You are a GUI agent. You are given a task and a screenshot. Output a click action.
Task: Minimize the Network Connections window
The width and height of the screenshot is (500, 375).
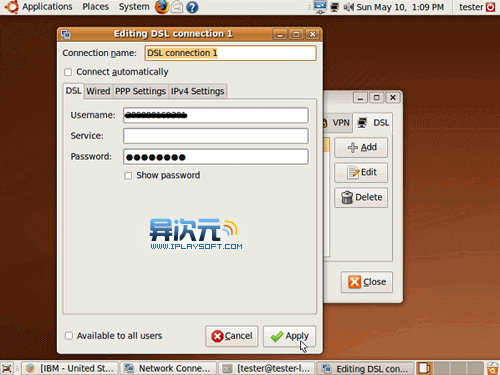pos(360,98)
